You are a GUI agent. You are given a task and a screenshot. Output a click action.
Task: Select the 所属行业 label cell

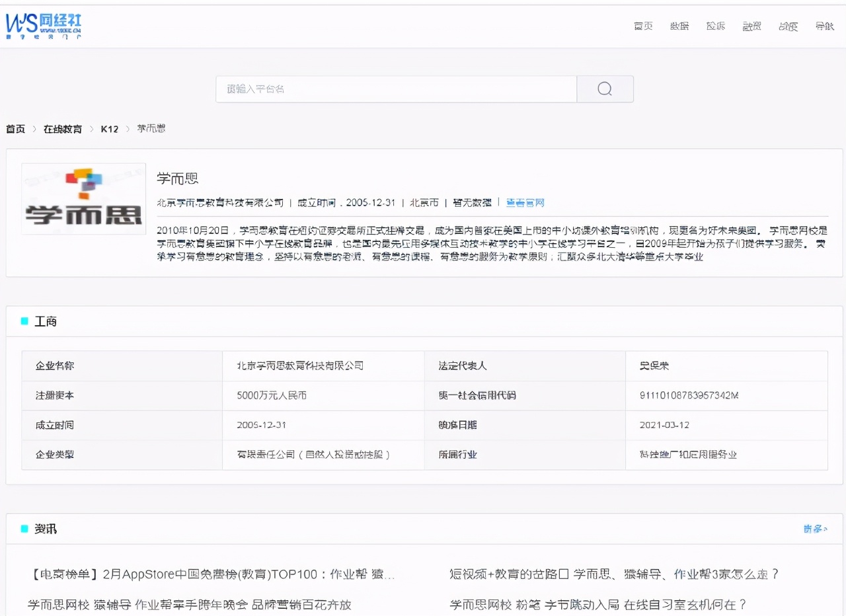click(x=525, y=455)
